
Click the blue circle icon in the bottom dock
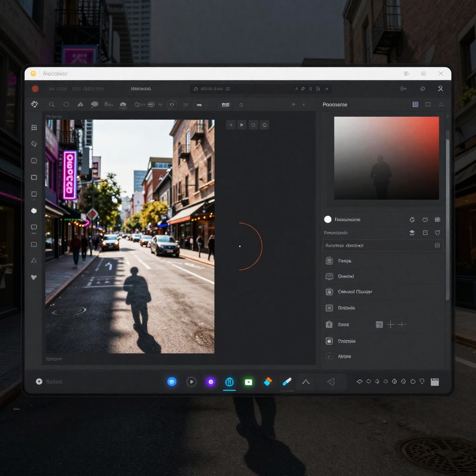(x=172, y=382)
